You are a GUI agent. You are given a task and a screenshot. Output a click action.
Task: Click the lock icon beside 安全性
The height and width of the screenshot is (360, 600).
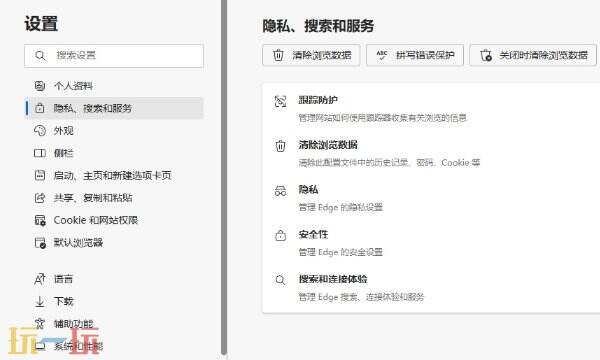click(x=280, y=235)
